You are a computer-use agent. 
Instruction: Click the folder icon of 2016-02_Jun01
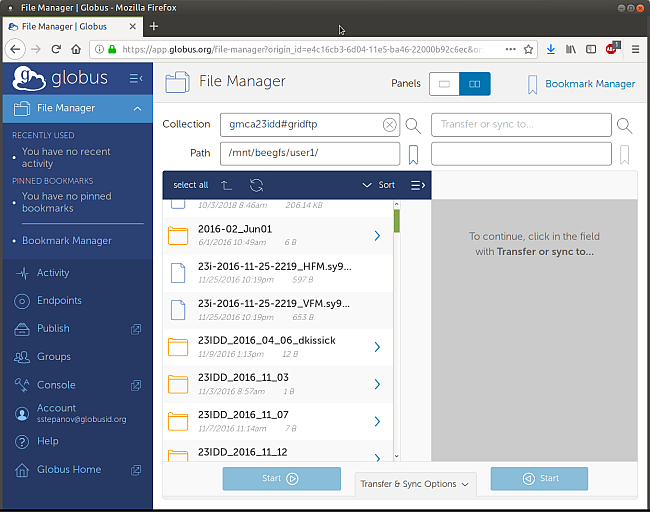tap(178, 236)
